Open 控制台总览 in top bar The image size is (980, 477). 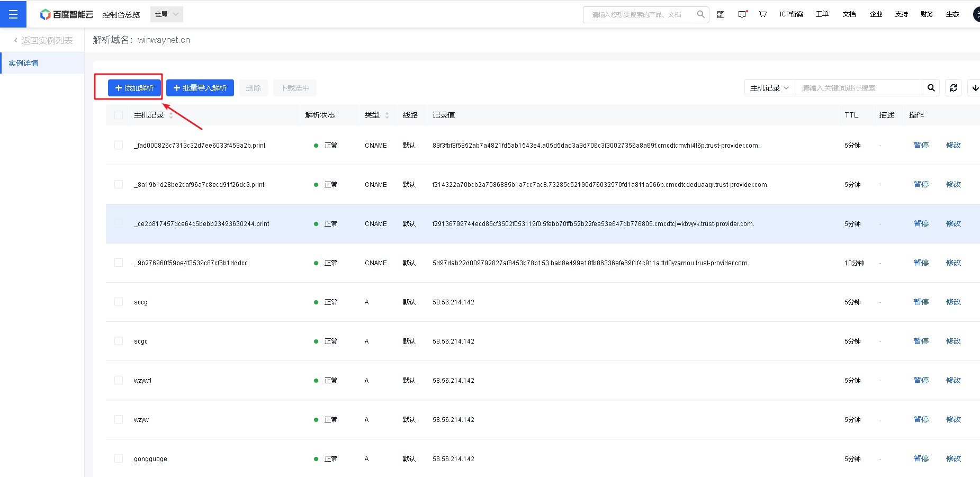pyautogui.click(x=121, y=15)
